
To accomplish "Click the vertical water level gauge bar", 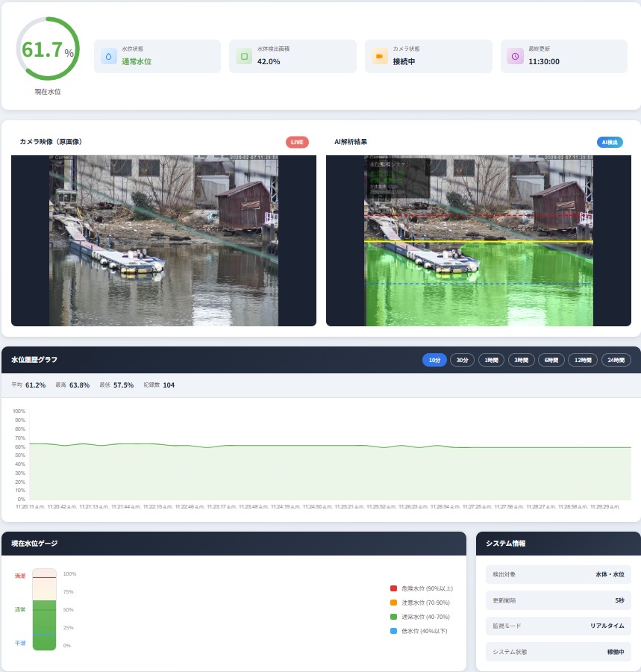I will tap(44, 610).
